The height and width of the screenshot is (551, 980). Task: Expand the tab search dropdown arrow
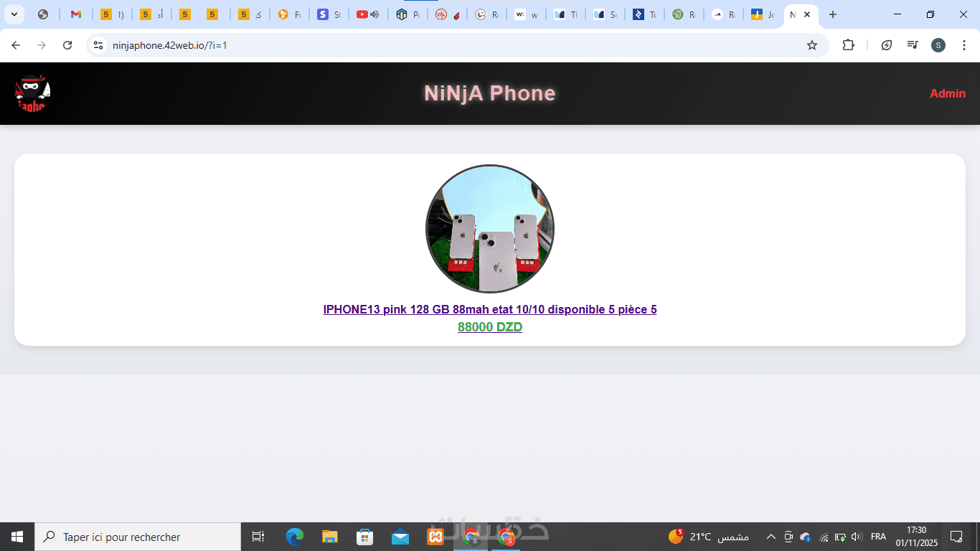click(14, 14)
